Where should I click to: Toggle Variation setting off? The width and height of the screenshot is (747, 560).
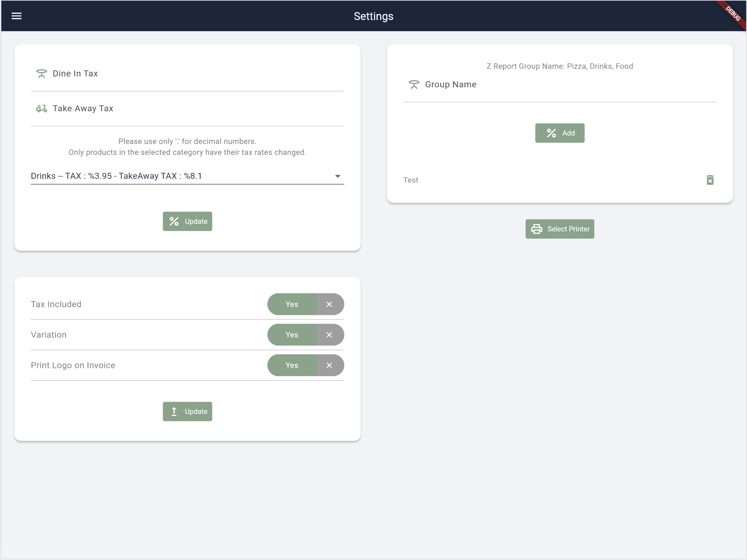click(x=329, y=335)
